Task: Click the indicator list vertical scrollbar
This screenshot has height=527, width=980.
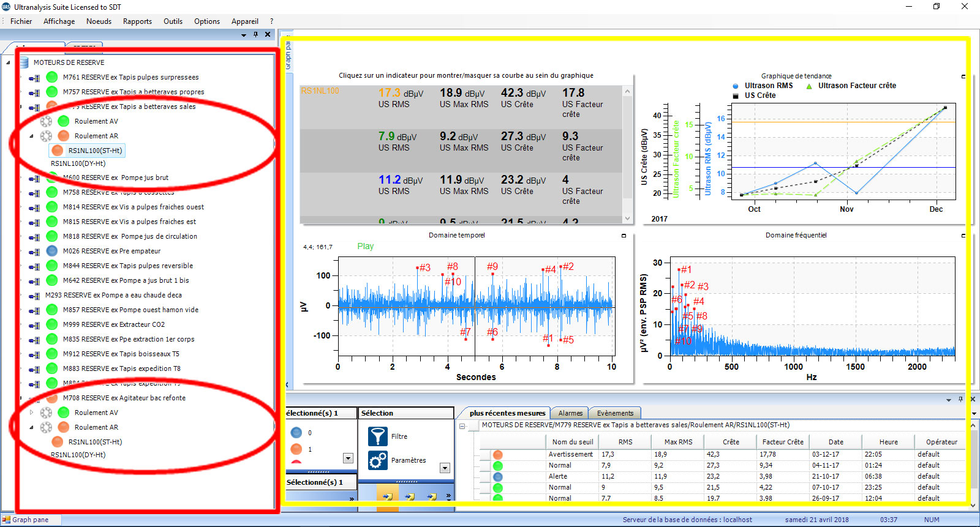Action: [627, 155]
